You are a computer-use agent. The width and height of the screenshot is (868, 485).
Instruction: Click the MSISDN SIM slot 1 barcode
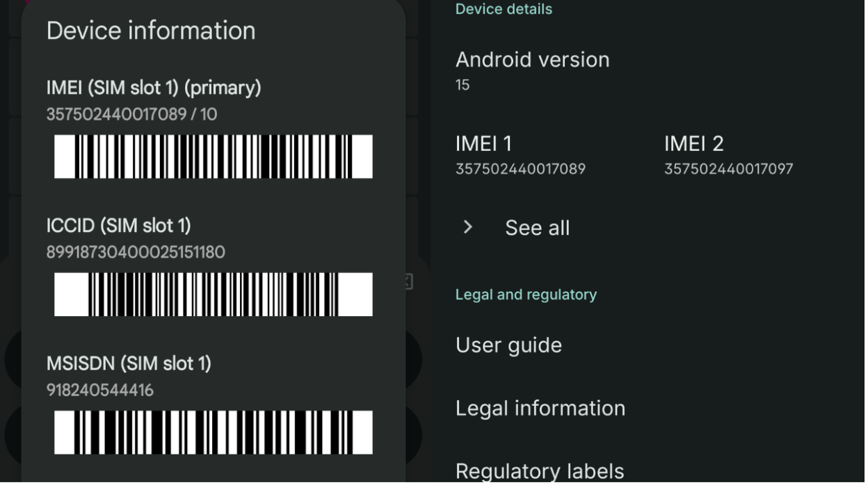coord(211,433)
